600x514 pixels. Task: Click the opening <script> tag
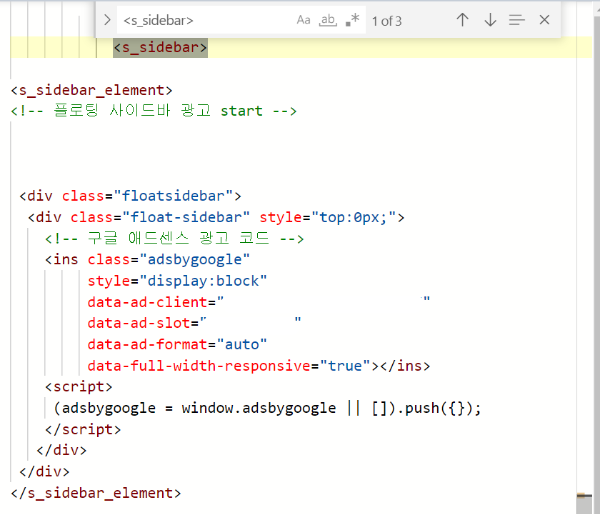(x=78, y=387)
